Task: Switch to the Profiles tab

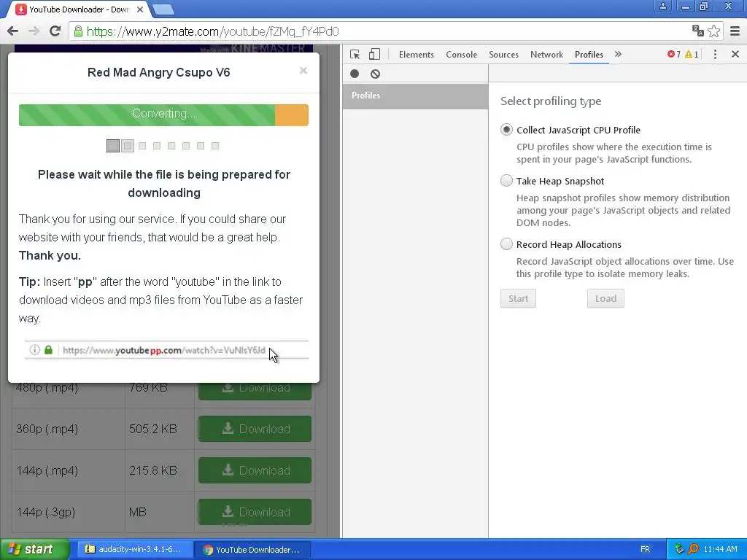Action: click(589, 54)
